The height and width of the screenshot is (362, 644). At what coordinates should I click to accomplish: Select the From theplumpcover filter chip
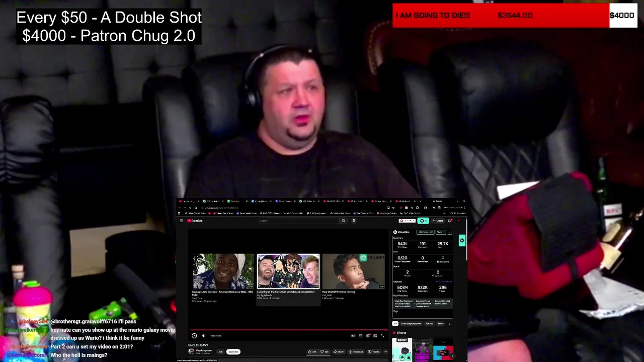[x=411, y=323]
